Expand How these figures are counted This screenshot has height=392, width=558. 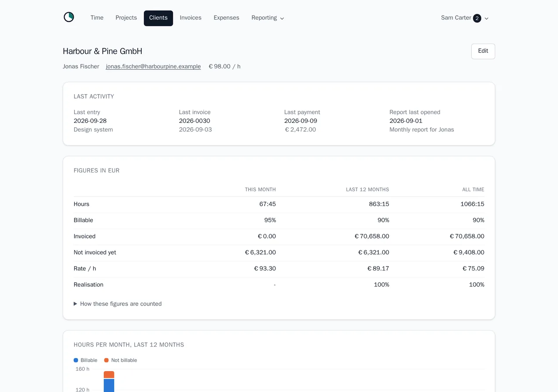(118, 304)
